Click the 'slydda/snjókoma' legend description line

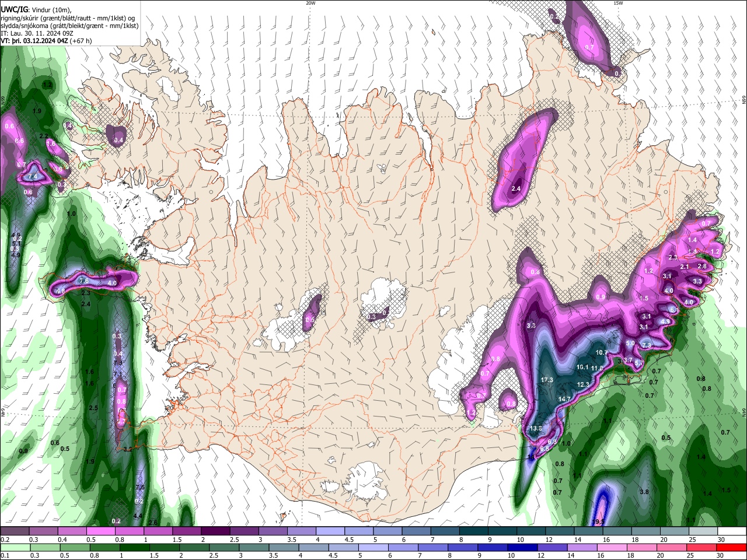pos(69,26)
